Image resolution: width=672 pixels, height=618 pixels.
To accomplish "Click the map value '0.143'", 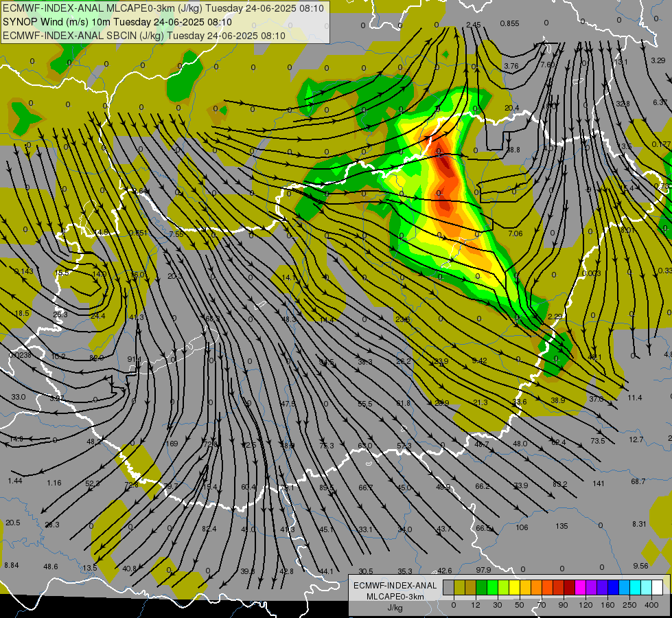I will (23, 271).
